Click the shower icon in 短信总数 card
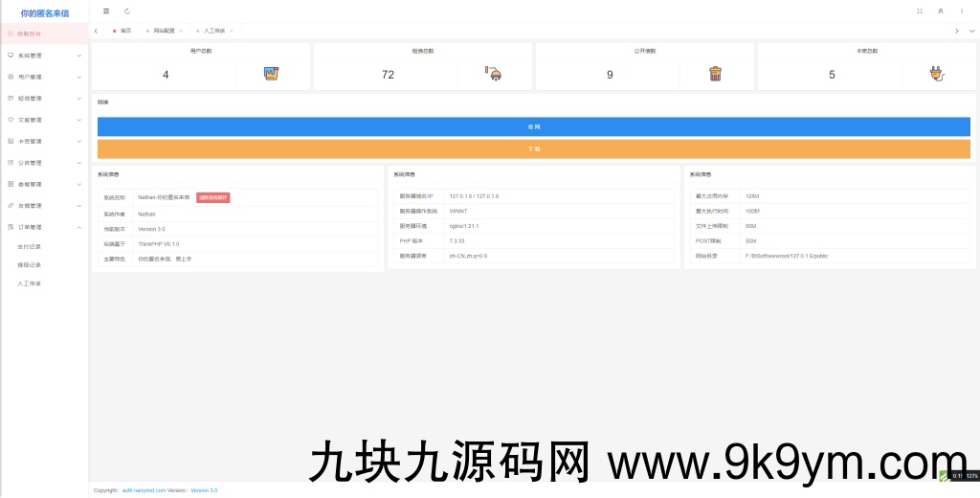This screenshot has height=498, width=980. pyautogui.click(x=493, y=74)
